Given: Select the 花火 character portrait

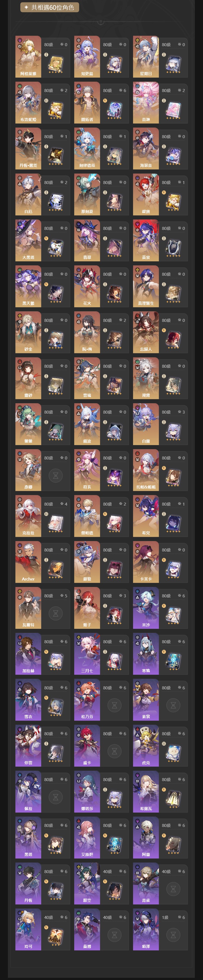Looking at the screenshot, I should tap(87, 286).
